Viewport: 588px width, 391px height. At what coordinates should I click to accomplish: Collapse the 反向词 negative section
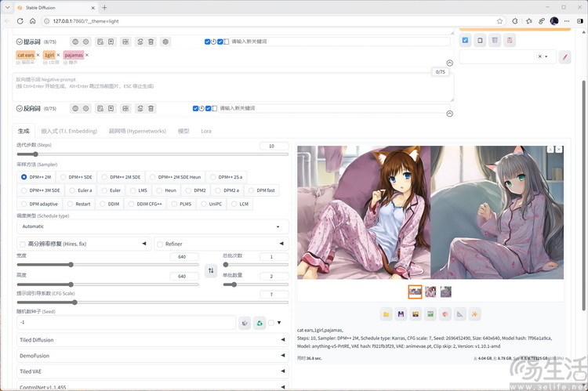pos(20,108)
